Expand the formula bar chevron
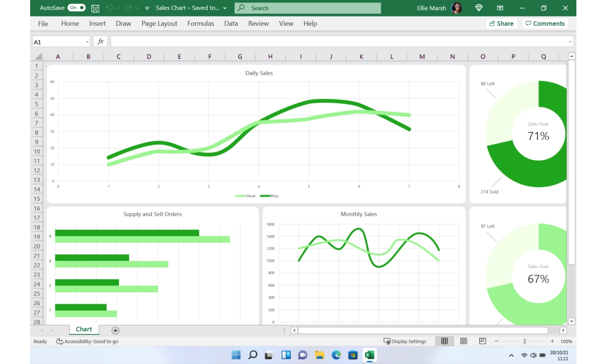This screenshot has height=364, width=607. point(570,42)
